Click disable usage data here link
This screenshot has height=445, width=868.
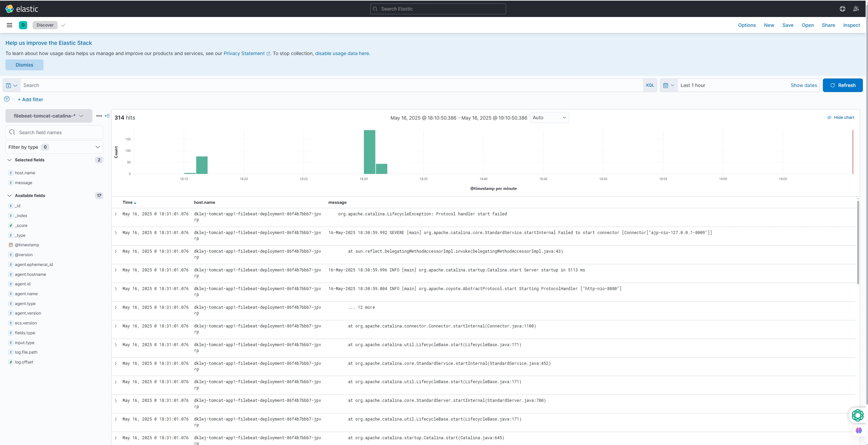point(342,53)
